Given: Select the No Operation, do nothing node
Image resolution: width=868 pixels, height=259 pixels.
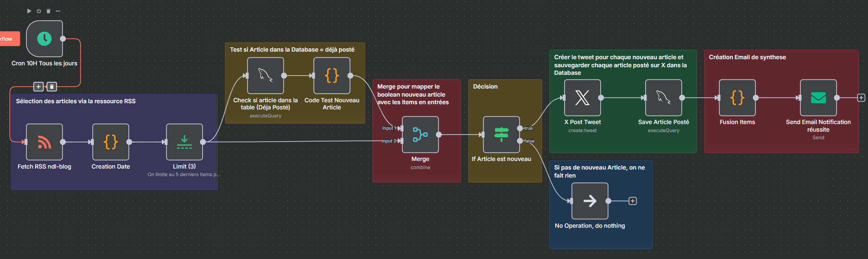Looking at the screenshot, I should tap(590, 201).
